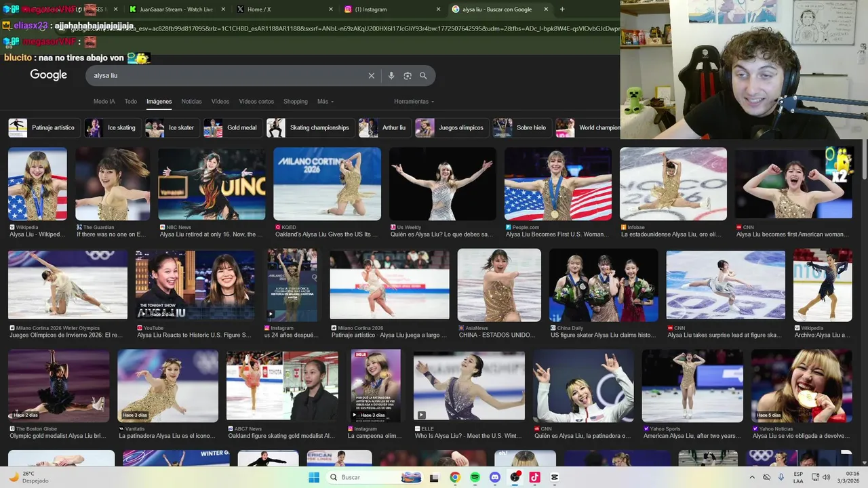Close the JuanSaaar Stream tab
The height and width of the screenshot is (488, 868).
224,9
